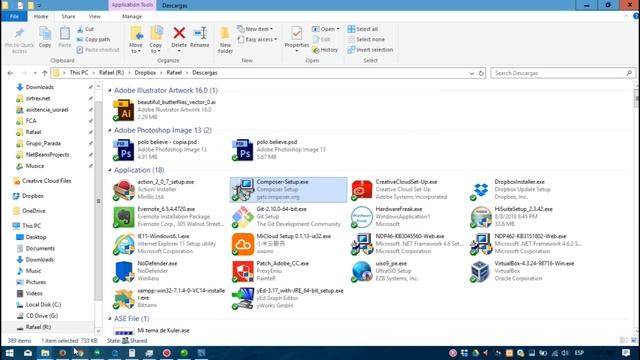640x360 pixels.
Task: Expand the address bar history dropdown
Action: (471, 73)
